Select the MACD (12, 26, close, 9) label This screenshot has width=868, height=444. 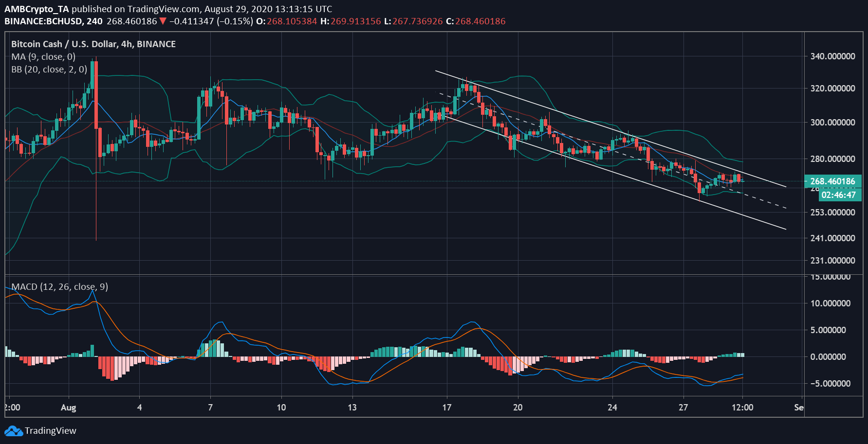tap(60, 287)
